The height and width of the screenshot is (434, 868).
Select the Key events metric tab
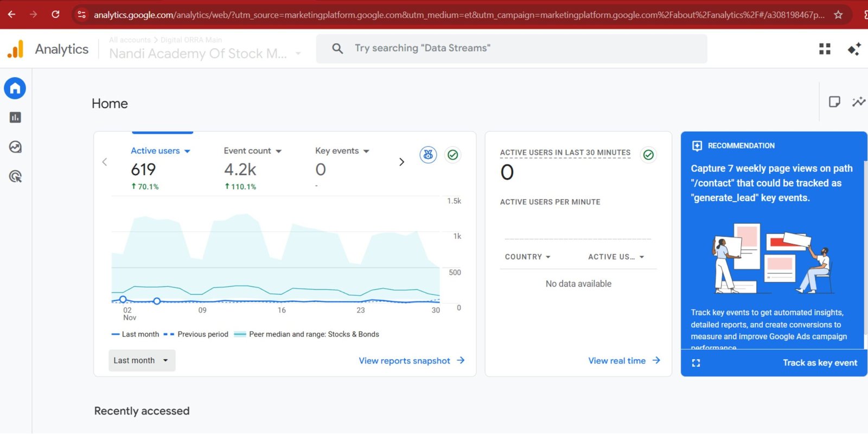coord(342,151)
